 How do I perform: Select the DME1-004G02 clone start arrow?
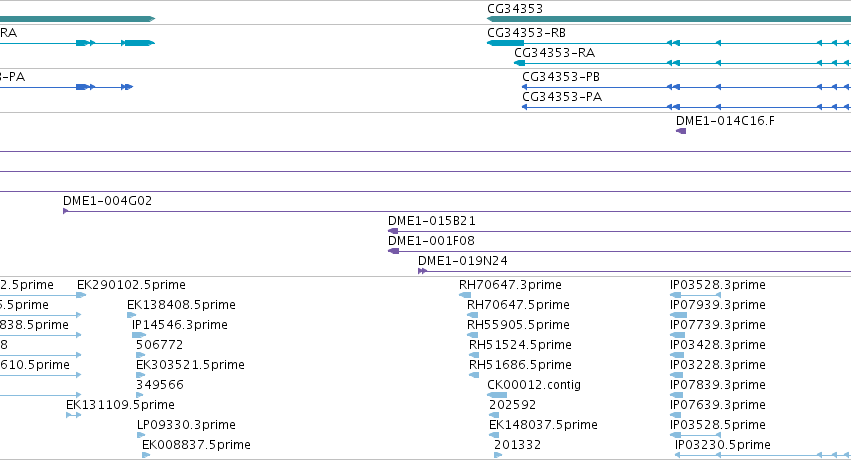coord(66,211)
